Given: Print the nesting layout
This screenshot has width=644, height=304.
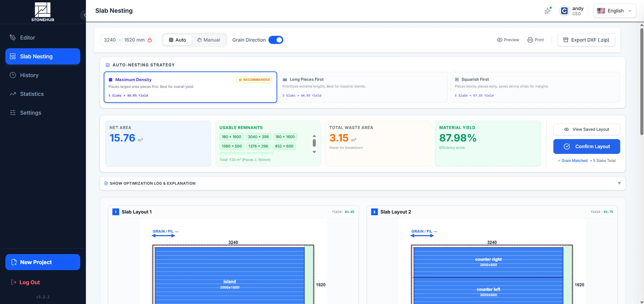Looking at the screenshot, I should pyautogui.click(x=536, y=40).
